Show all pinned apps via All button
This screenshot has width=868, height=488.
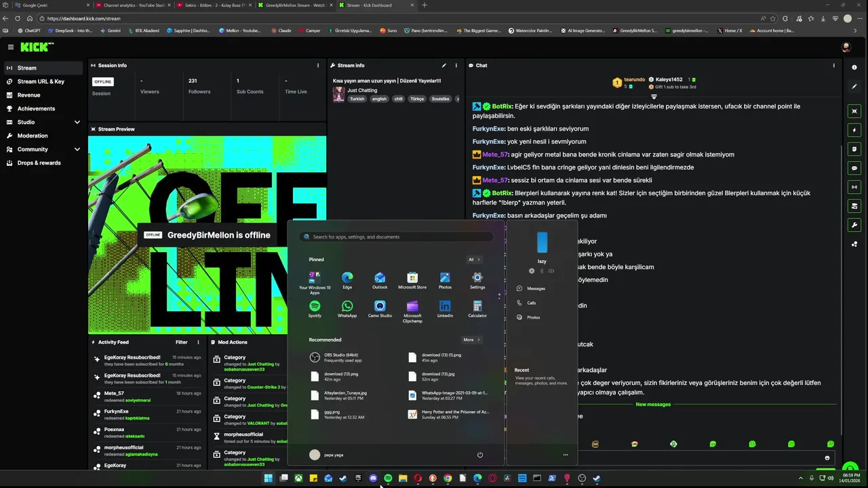coord(473,260)
